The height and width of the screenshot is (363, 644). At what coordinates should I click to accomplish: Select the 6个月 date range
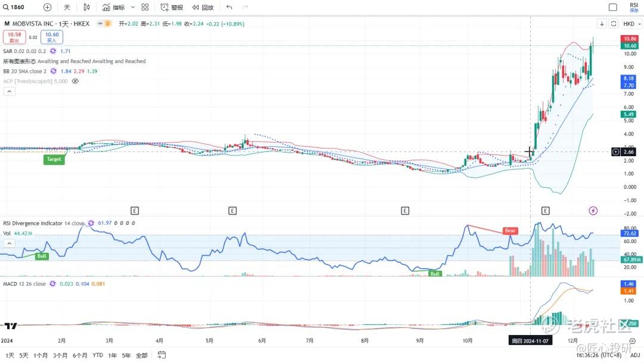[80, 355]
